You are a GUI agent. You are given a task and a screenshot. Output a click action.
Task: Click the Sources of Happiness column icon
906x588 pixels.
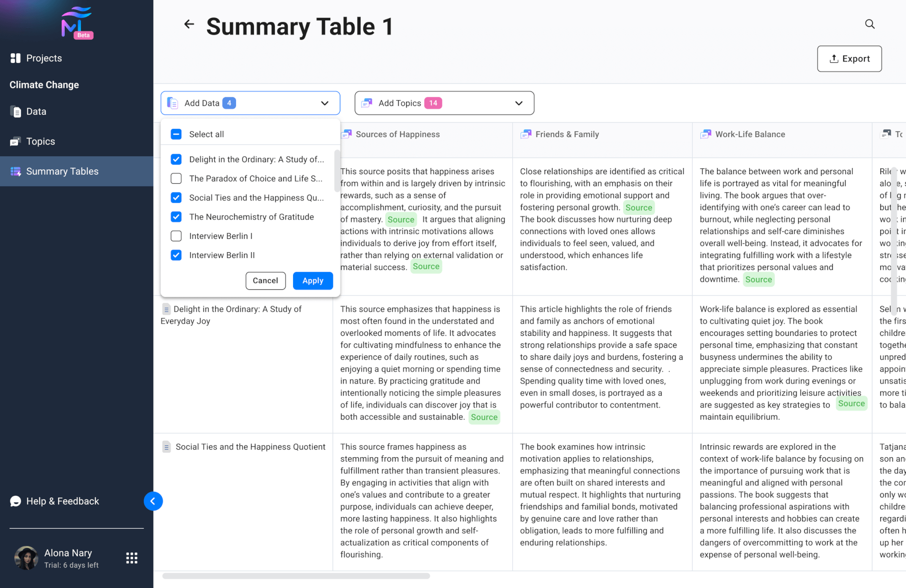[x=347, y=134]
